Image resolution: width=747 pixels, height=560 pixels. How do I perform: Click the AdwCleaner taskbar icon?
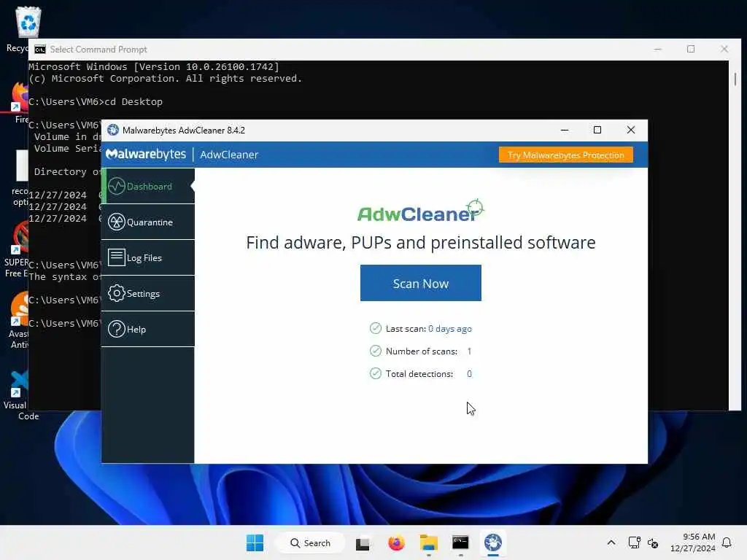point(493,542)
